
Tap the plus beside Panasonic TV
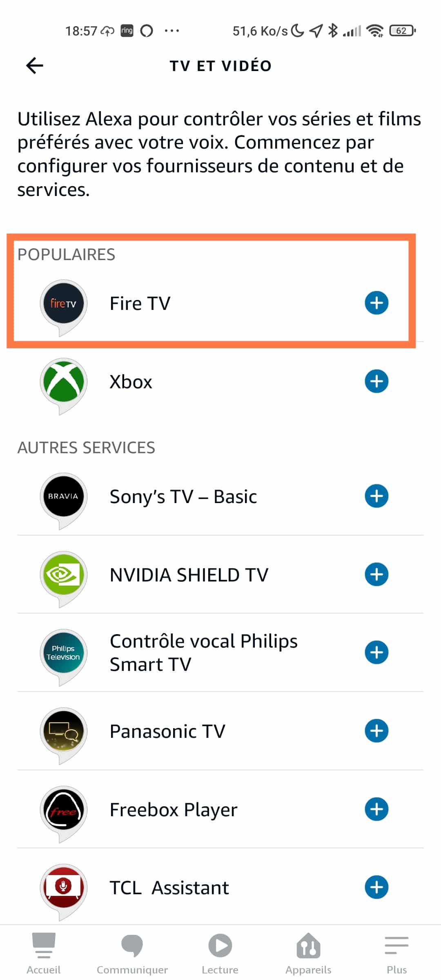pyautogui.click(x=376, y=731)
